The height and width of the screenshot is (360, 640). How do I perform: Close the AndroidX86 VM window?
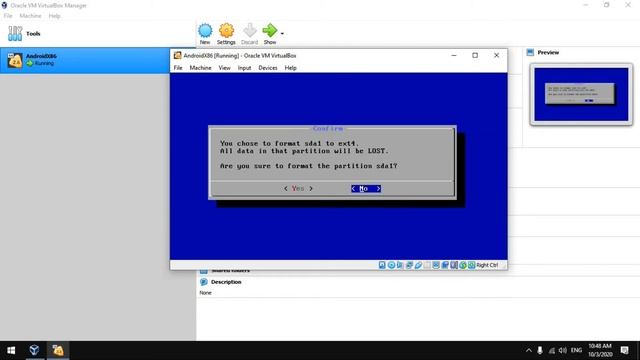pyautogui.click(x=496, y=56)
